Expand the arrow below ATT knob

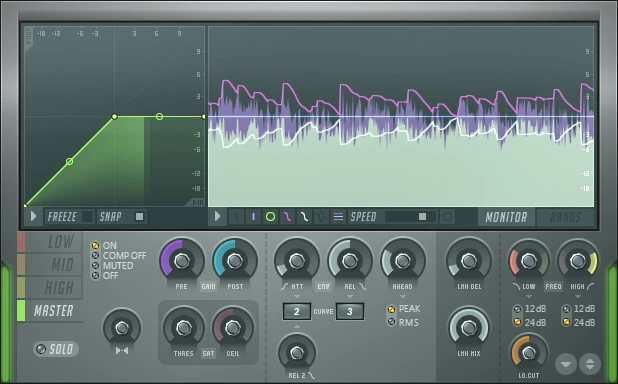click(x=297, y=296)
